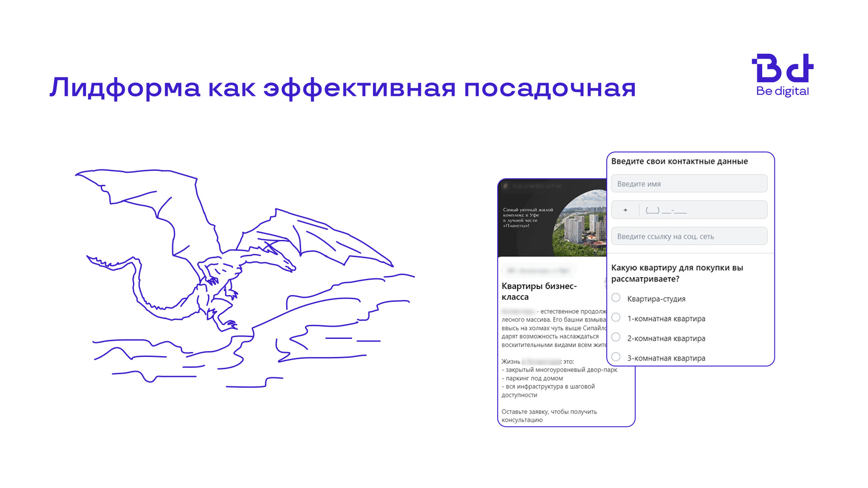868x488 pixels.
Task: Pick the "3-комнатная квартира" radio button
Action: coord(616,357)
